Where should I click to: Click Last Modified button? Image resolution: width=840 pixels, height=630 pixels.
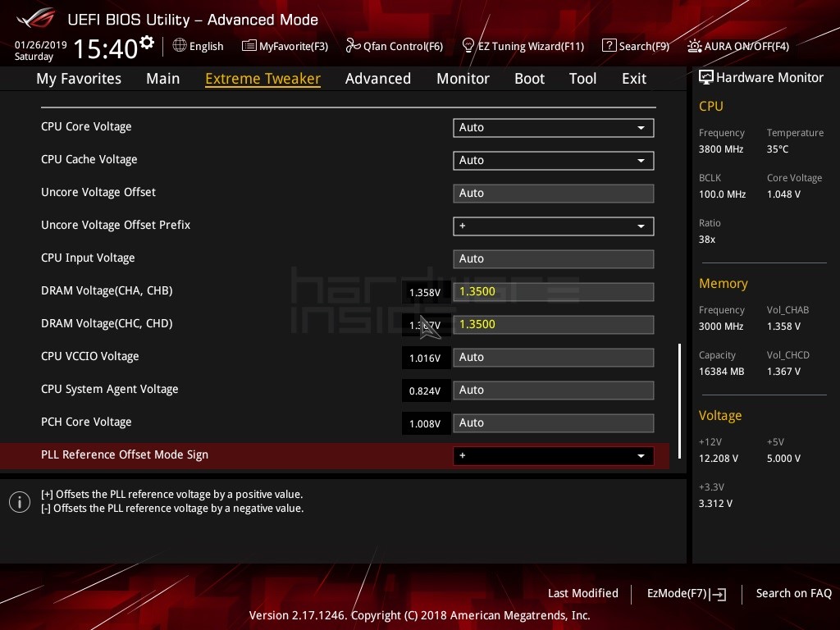tap(583, 594)
